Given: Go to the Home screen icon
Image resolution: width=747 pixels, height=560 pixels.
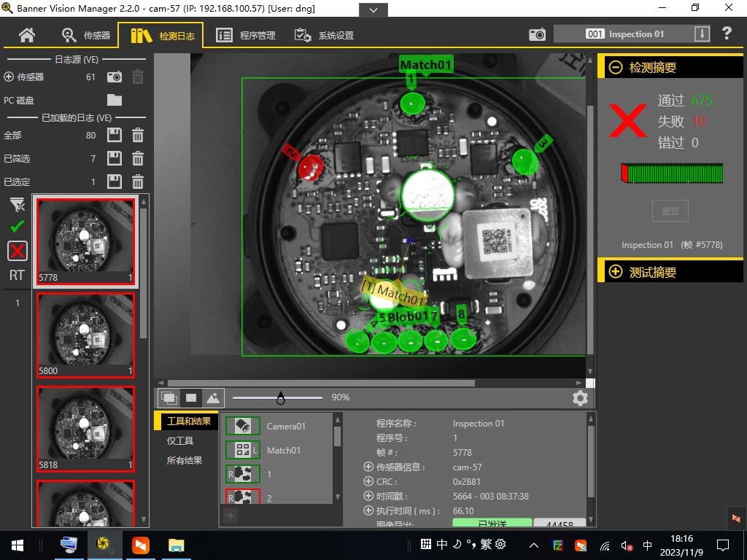Looking at the screenshot, I should [x=27, y=35].
